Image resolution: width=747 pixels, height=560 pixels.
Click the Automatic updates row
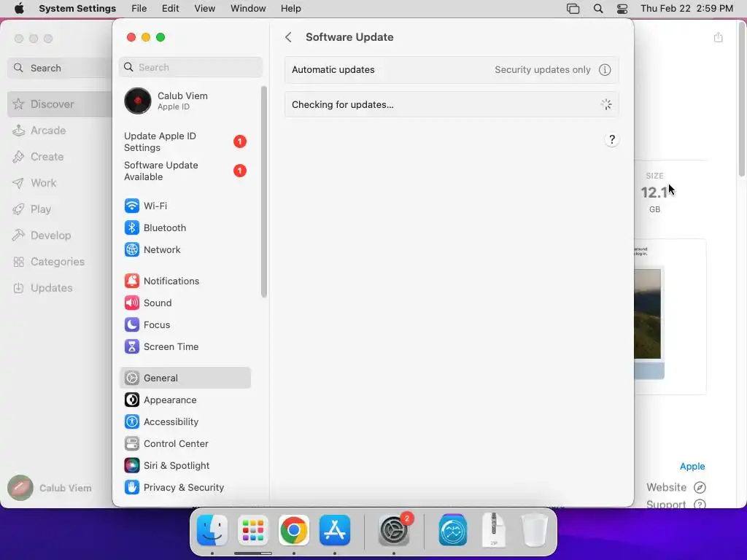point(452,69)
